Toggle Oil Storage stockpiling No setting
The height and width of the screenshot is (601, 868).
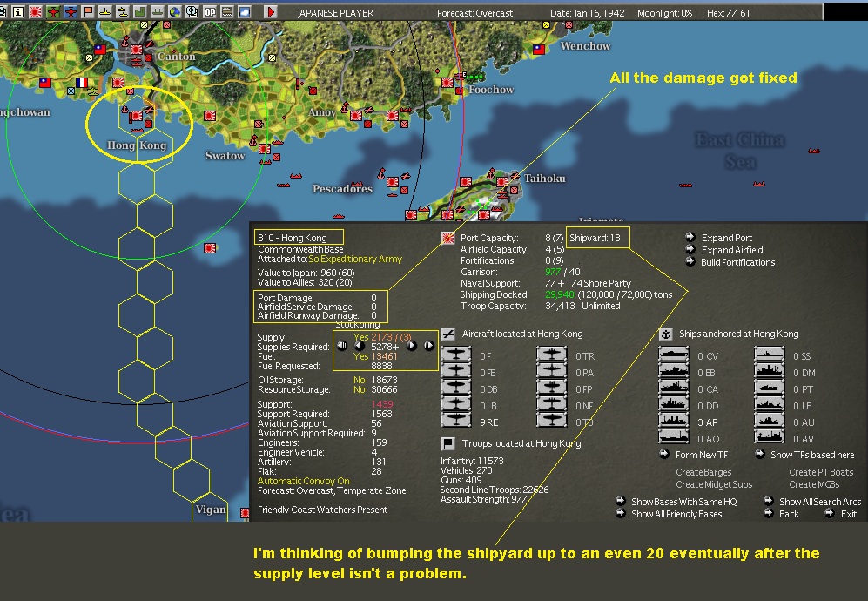[360, 380]
